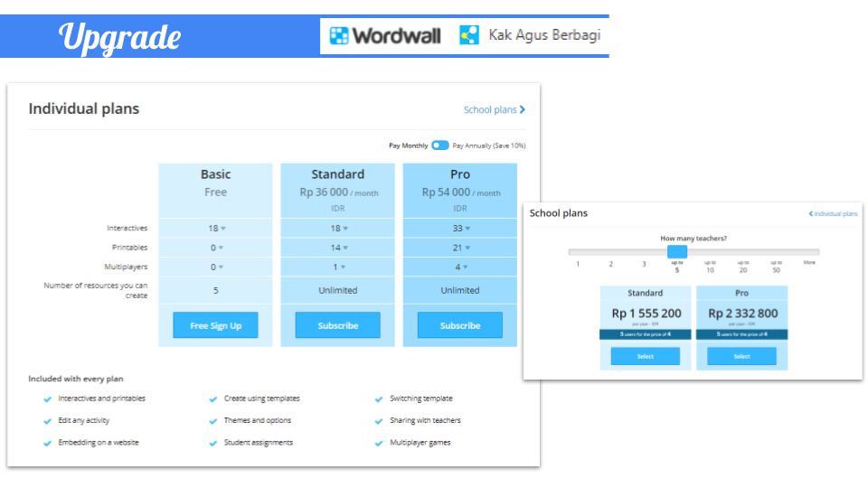Screen dimensions: 868x488
Task: Go back to Individual plans link
Action: [833, 213]
